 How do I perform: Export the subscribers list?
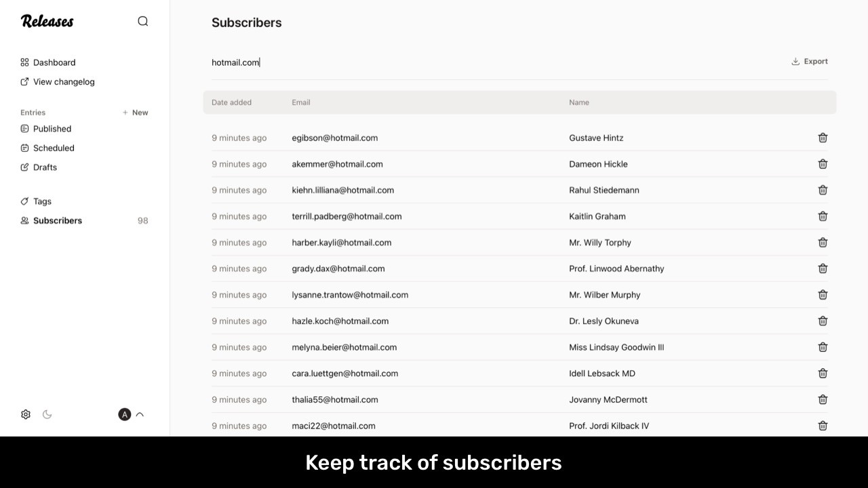click(810, 62)
